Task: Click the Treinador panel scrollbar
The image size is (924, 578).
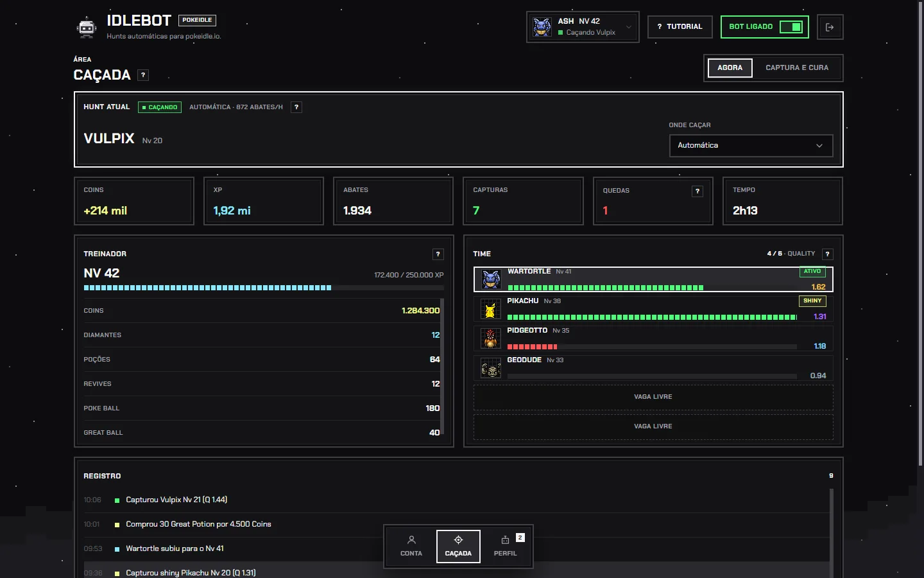Action: tap(442, 367)
